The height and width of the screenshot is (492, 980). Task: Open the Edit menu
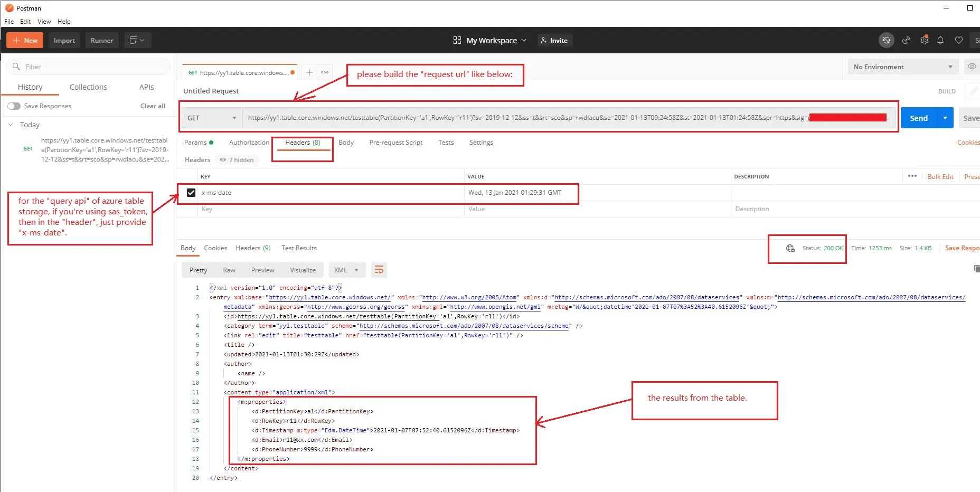(25, 22)
